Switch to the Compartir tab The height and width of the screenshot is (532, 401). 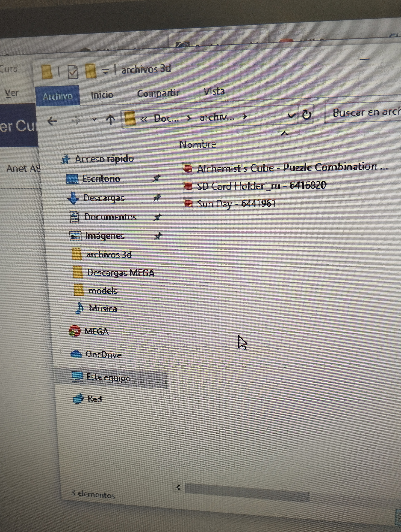158,93
